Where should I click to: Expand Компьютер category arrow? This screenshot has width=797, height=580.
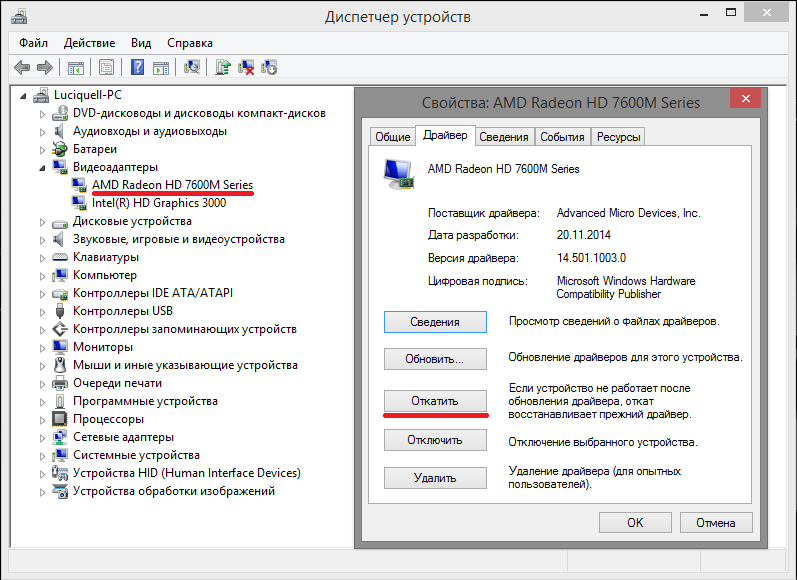(42, 276)
